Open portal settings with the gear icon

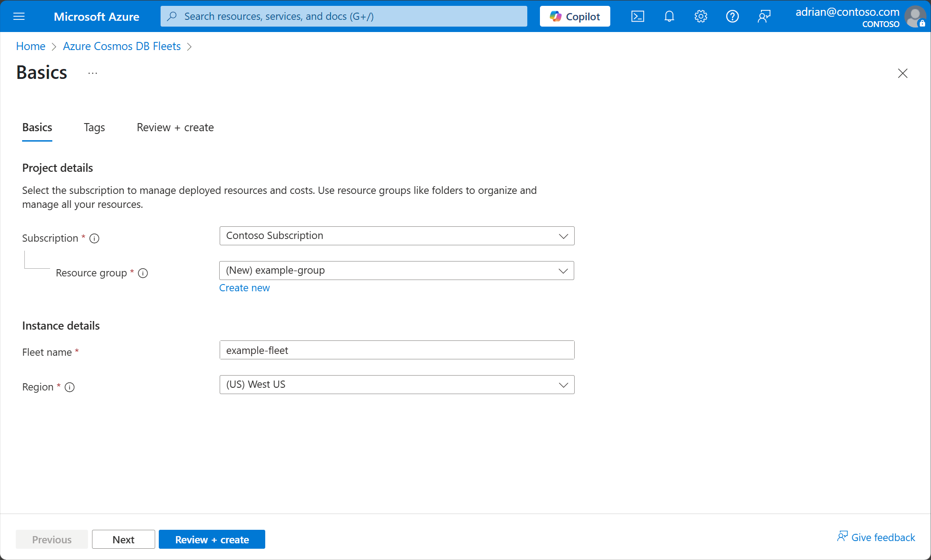coord(701,16)
